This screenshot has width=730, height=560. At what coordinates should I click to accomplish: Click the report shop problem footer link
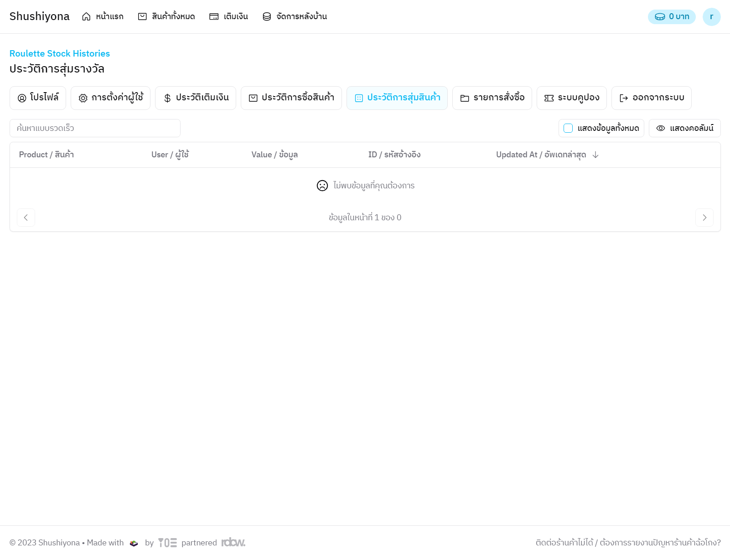[628, 543]
